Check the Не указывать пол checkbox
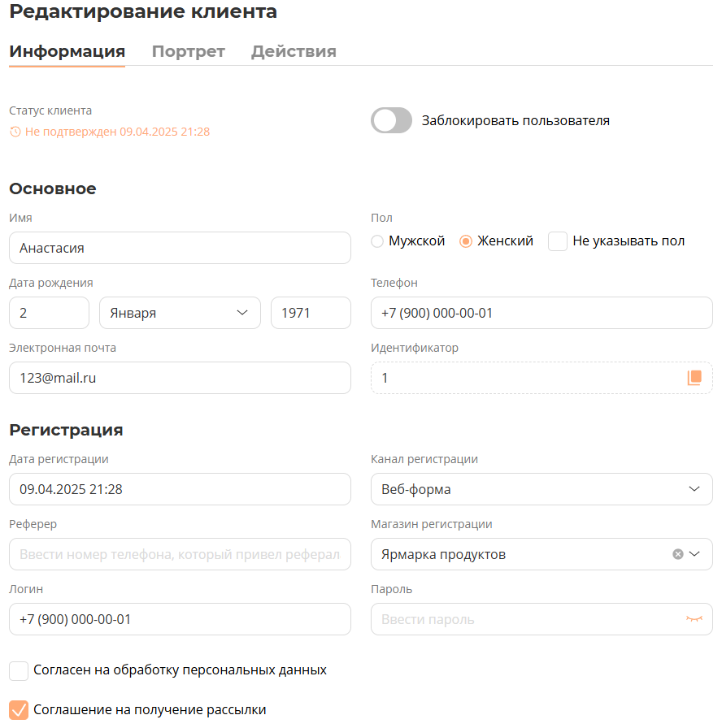 (558, 241)
